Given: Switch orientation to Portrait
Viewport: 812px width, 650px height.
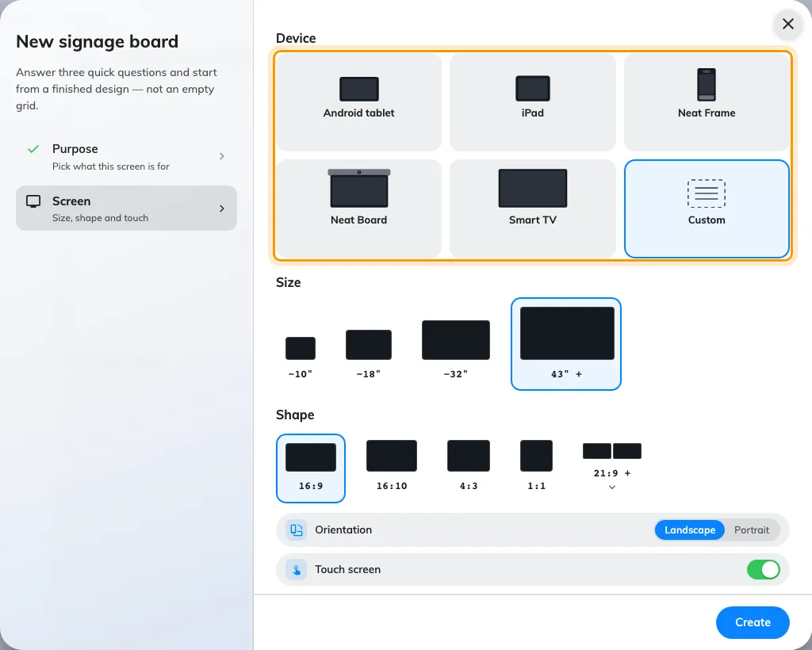Looking at the screenshot, I should pyautogui.click(x=752, y=530).
